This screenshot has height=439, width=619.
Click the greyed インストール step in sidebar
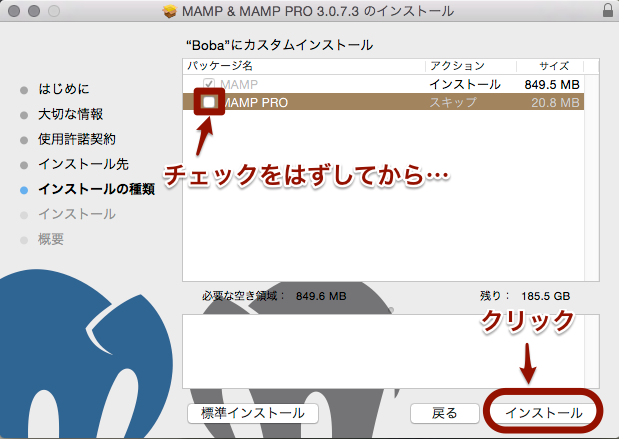(77, 214)
